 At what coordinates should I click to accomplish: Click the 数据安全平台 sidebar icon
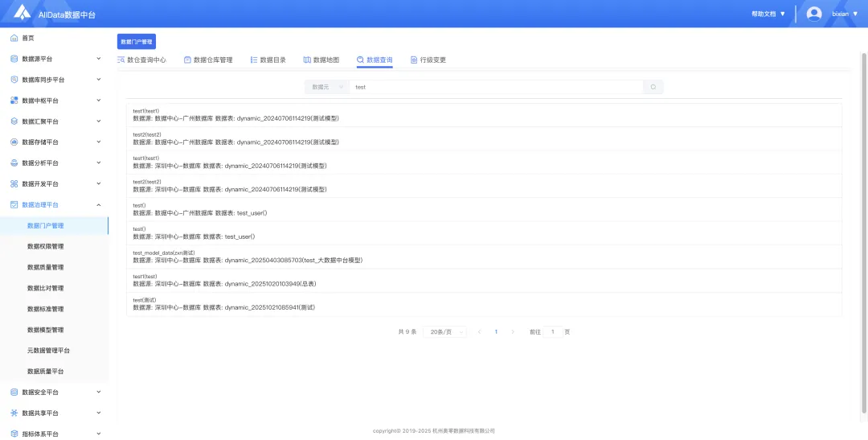[14, 392]
